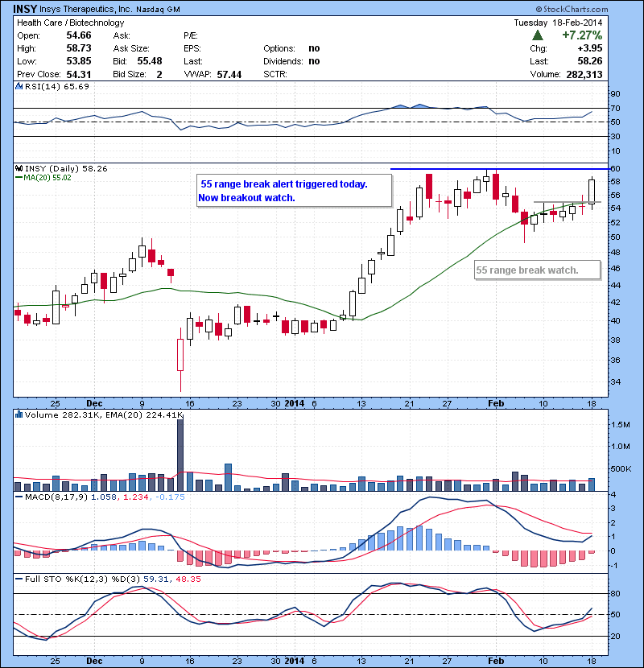Click the RSI(14) legend marker icon
Screen dimensions: 644x668
19,86
